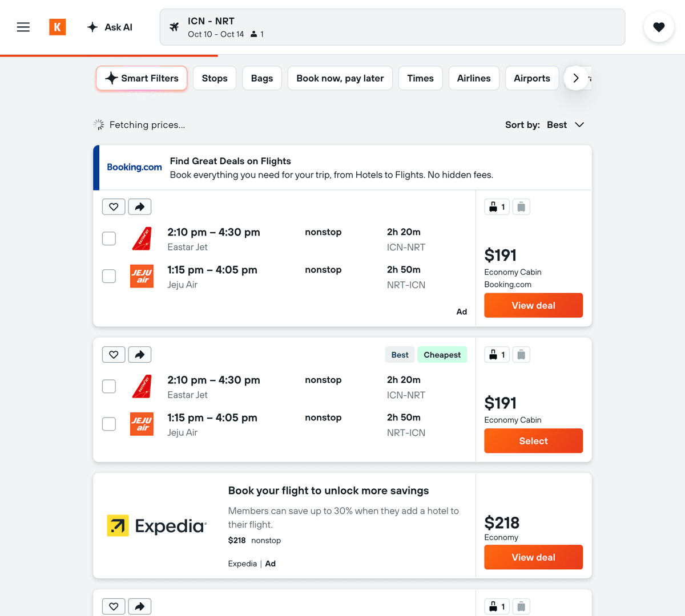Image resolution: width=685 pixels, height=616 pixels.
Task: Expand the Airports filter
Action: coord(532,78)
